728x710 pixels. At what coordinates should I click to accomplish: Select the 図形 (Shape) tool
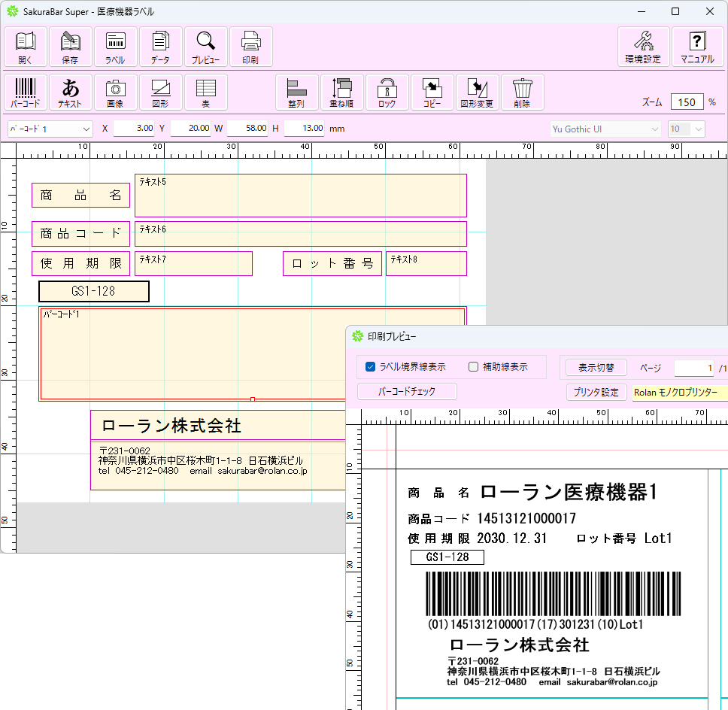pyautogui.click(x=161, y=92)
